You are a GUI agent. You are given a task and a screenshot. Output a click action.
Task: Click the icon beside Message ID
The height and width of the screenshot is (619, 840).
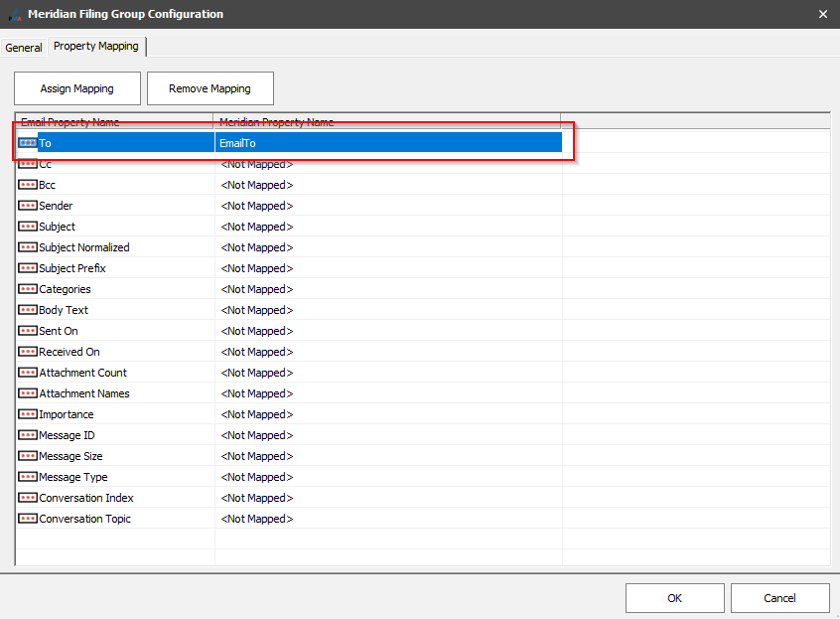point(28,434)
